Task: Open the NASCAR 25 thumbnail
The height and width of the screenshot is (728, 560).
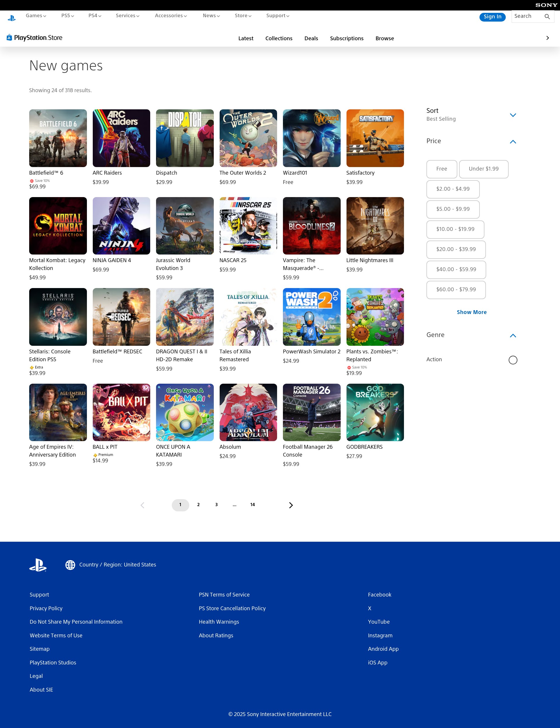Action: pyautogui.click(x=248, y=226)
